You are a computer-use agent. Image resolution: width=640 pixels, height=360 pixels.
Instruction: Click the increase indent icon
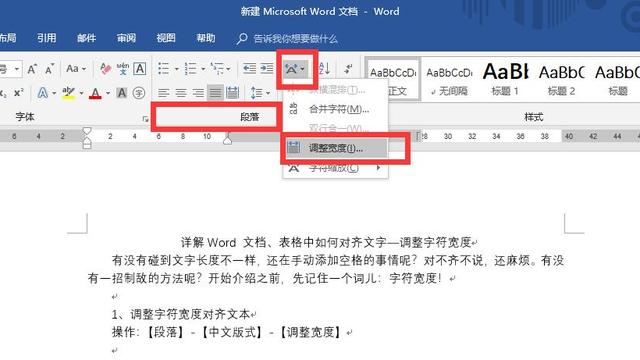[267, 69]
